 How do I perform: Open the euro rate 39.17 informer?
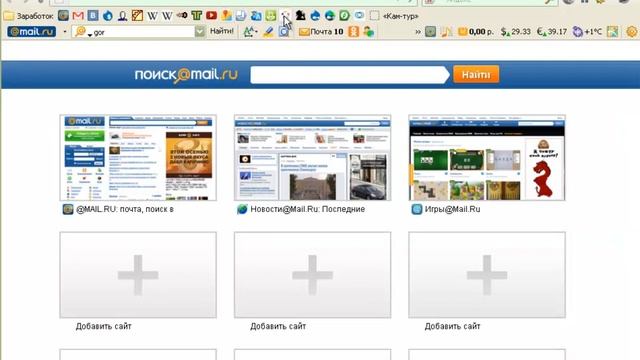click(552, 32)
